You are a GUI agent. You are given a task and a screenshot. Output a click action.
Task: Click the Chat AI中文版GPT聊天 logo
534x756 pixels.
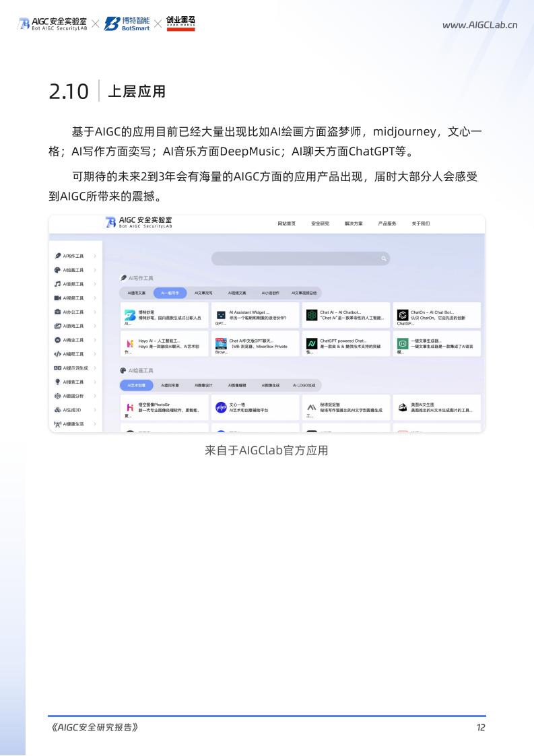click(x=221, y=344)
